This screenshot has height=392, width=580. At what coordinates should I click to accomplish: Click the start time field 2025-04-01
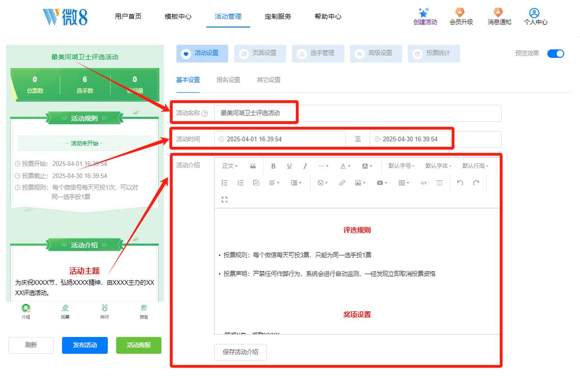pos(280,139)
